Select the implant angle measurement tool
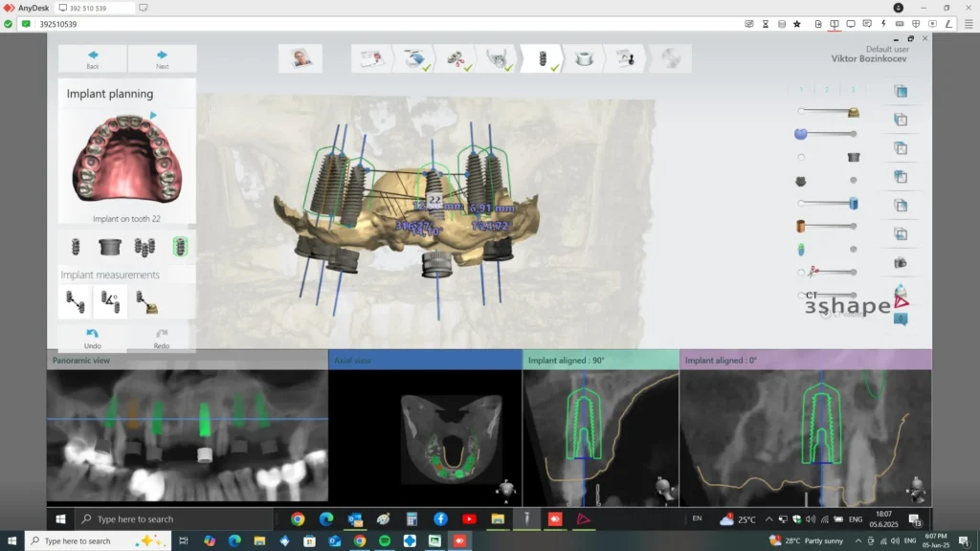This screenshot has height=551, width=980. [x=110, y=302]
